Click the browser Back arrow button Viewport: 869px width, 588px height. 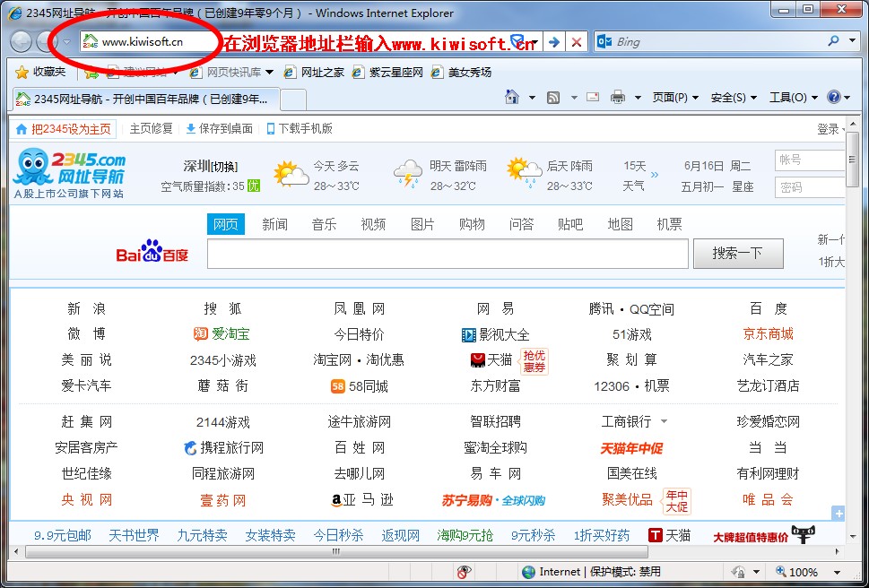[21, 41]
